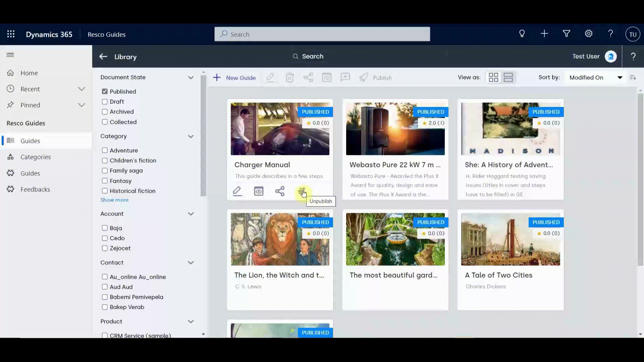The width and height of the screenshot is (644, 362).
Task: Open Categories in the left navigation
Action: pos(36,157)
